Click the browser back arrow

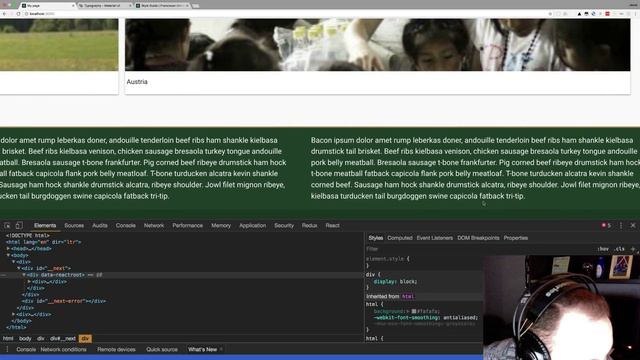click(x=4, y=14)
